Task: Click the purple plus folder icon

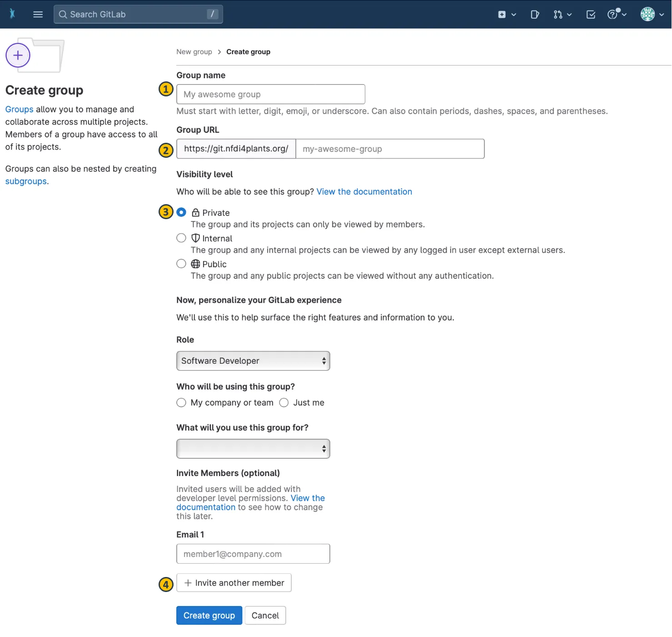Action: [x=18, y=55]
